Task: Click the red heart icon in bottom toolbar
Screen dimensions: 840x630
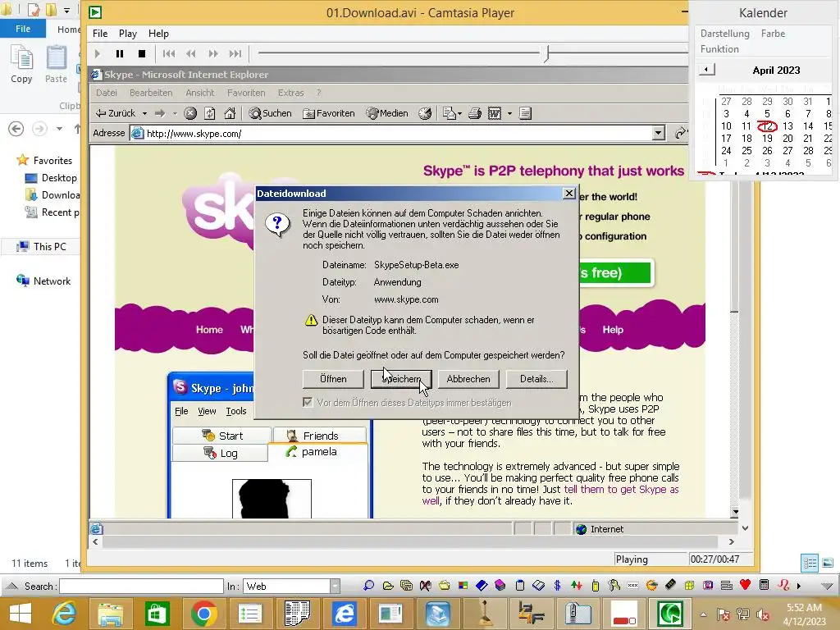Action: (x=745, y=585)
